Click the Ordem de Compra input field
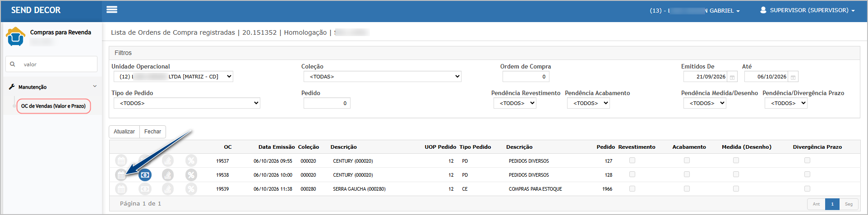The width and height of the screenshot is (868, 215). pyautogui.click(x=526, y=77)
